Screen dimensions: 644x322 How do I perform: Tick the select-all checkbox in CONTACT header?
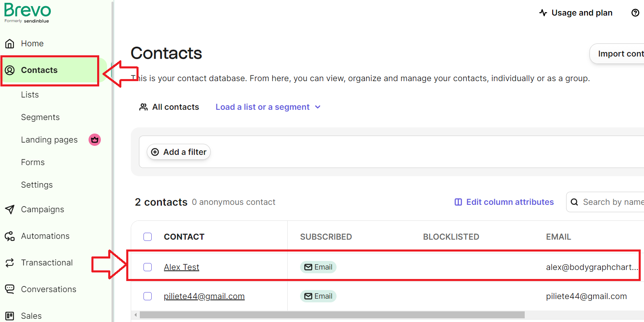pos(148,237)
